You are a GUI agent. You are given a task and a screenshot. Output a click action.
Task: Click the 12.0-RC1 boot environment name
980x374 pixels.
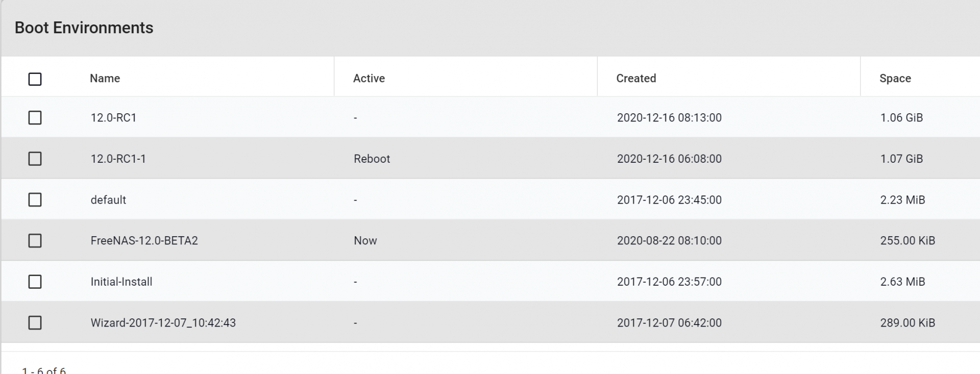[x=114, y=117]
